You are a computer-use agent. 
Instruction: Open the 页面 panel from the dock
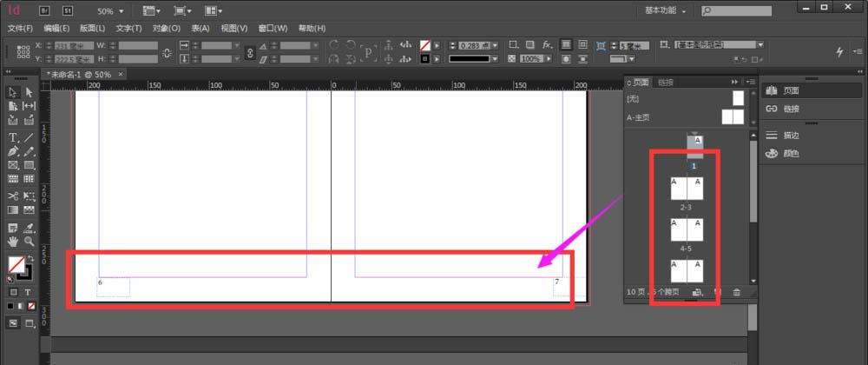point(812,91)
